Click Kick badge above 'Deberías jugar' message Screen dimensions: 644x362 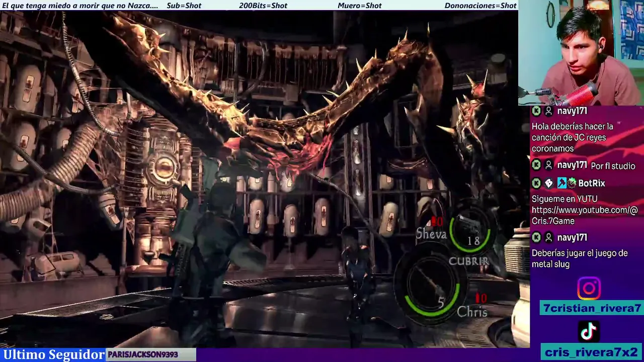537,237
